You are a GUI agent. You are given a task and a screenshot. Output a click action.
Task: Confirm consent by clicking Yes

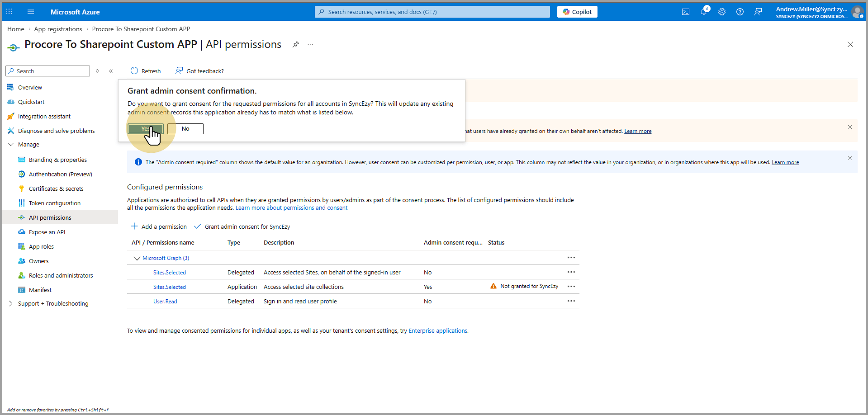145,129
